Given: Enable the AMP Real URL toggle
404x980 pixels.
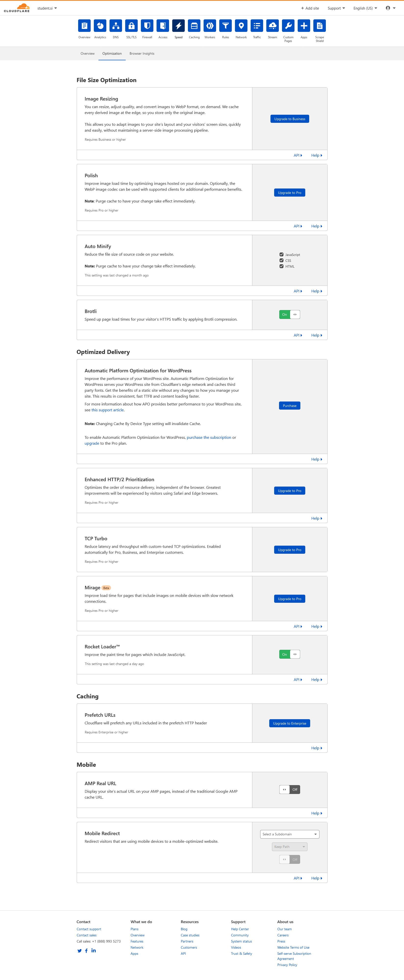Looking at the screenshot, I should 290,789.
